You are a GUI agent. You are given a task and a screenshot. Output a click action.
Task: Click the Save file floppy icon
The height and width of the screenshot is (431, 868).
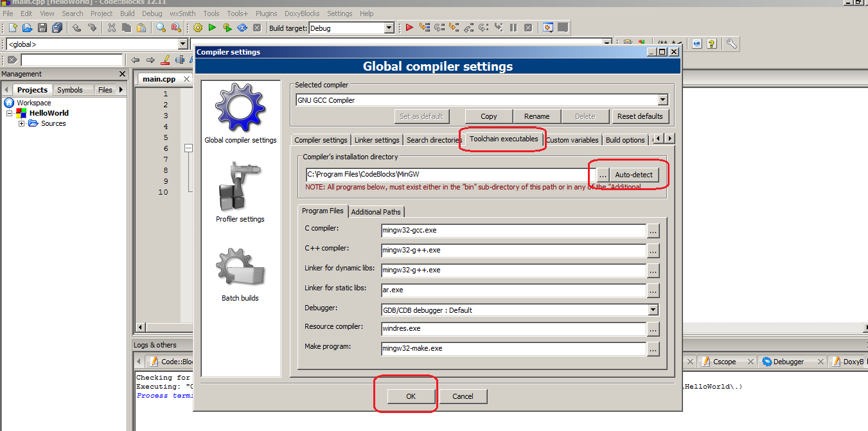tap(42, 28)
